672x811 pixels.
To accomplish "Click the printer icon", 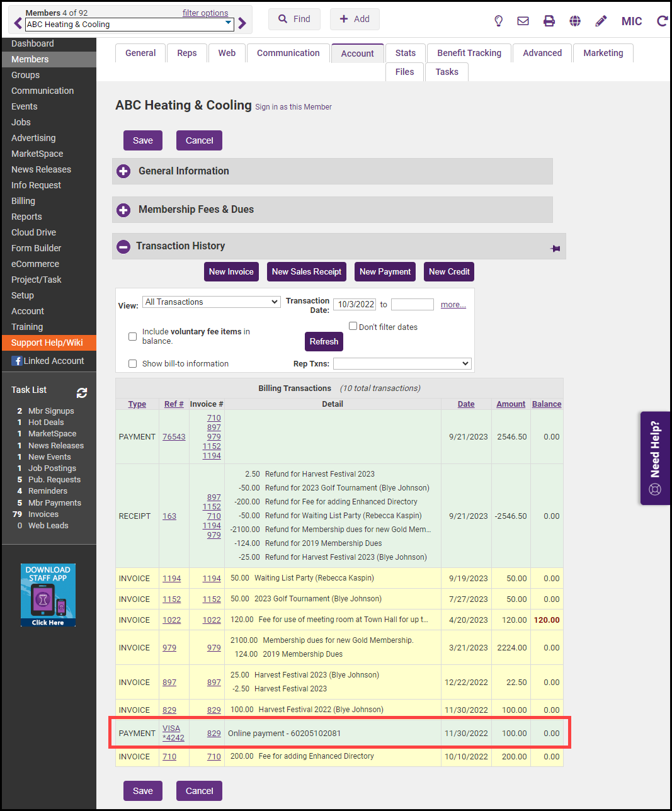I will pyautogui.click(x=549, y=21).
